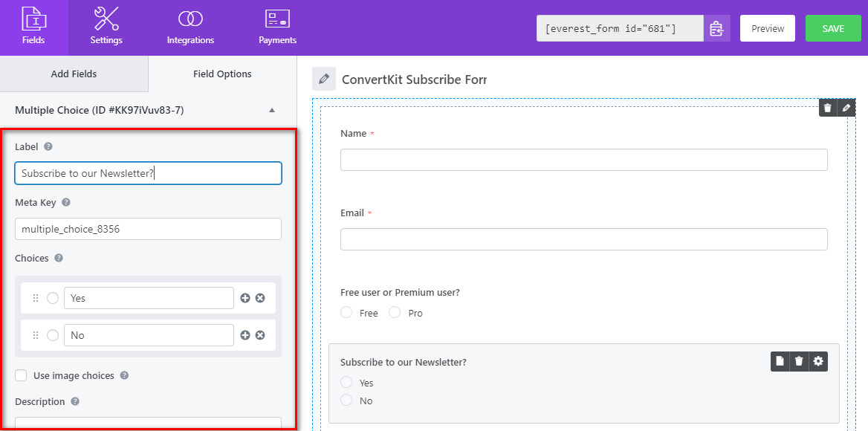Viewport: 868px width, 431px height.
Task: Delete the Subscribe to our Newsletter field
Action: [x=799, y=361]
